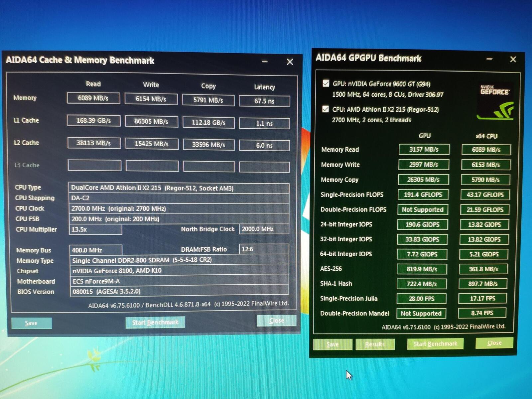Screen dimensions: 532x399
Task: Select the CPU Clock value 2700.0 MHz
Action: click(179, 208)
